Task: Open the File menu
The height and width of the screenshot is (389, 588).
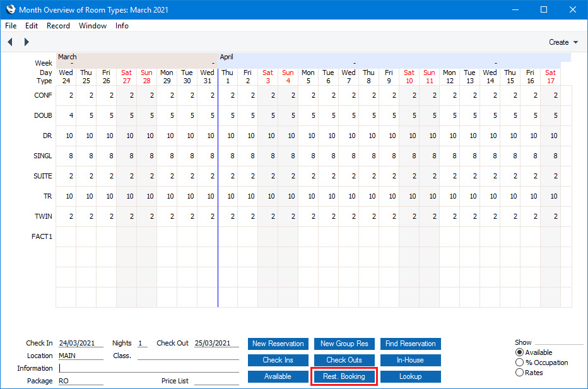Action: pos(11,26)
